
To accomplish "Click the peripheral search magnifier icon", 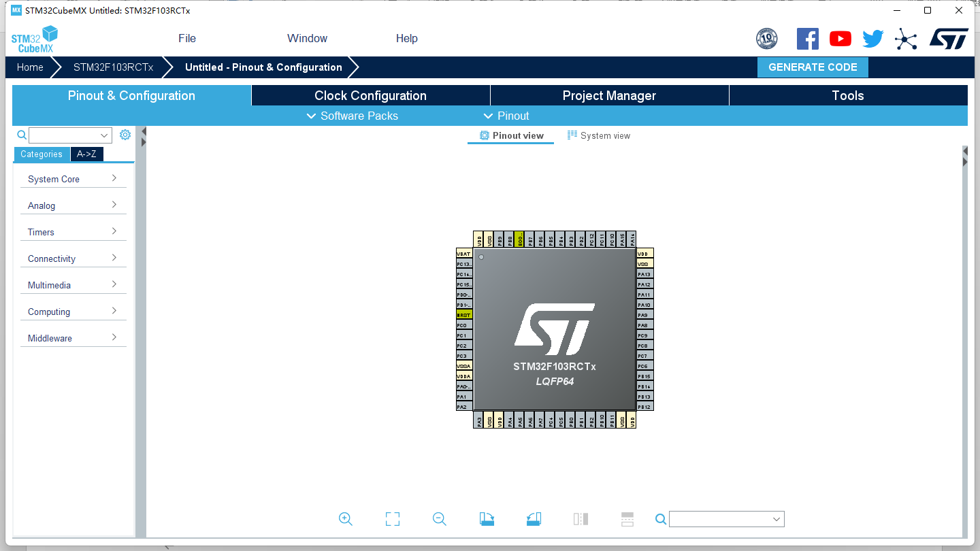I will (x=22, y=135).
